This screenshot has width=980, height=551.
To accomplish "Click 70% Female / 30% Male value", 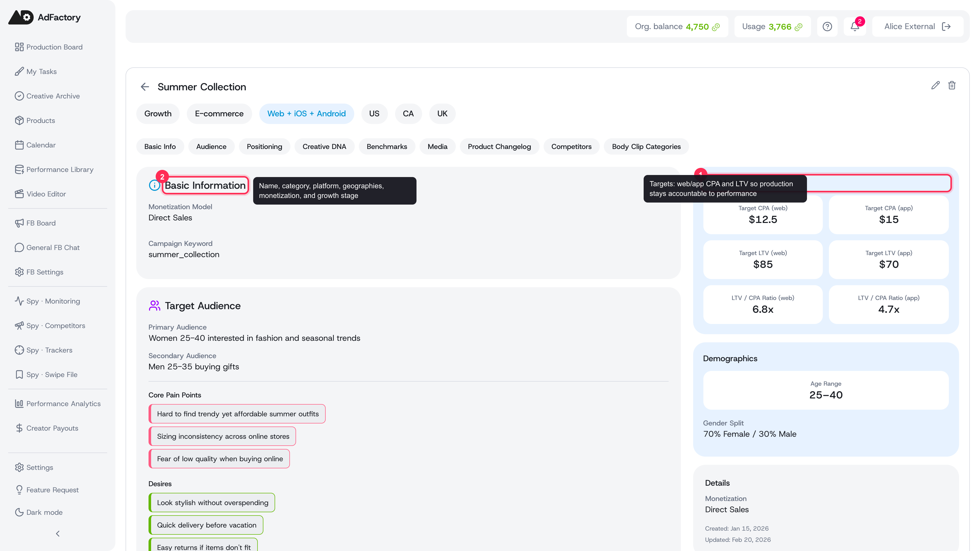I will click(750, 434).
